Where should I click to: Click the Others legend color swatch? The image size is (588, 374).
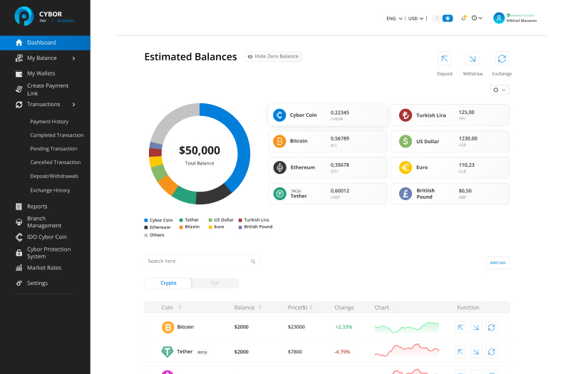146,235
